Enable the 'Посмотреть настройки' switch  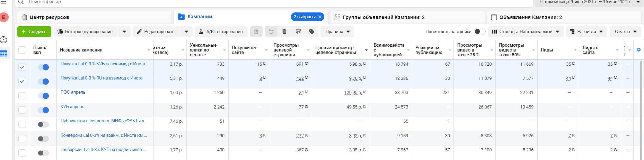click(479, 32)
